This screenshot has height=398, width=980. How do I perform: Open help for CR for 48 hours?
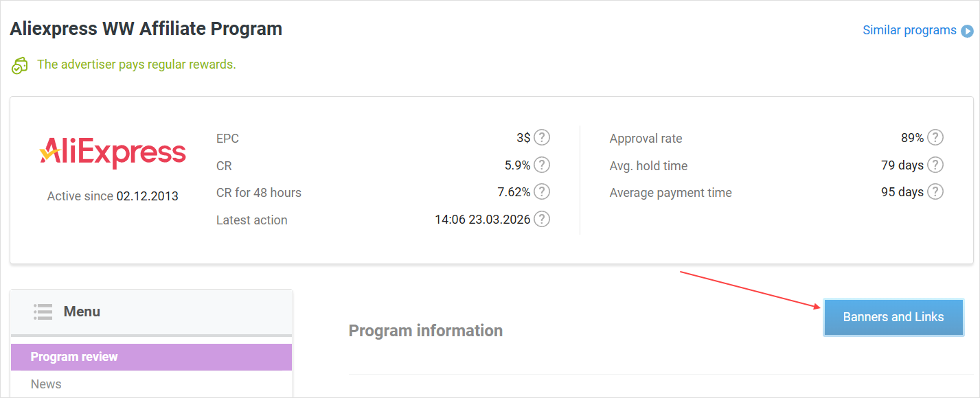tap(542, 192)
